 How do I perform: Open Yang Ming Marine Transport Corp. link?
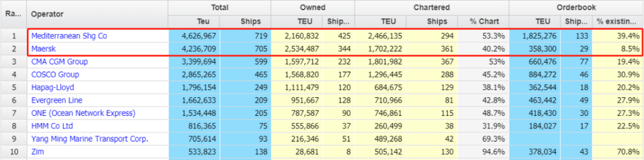click(x=90, y=139)
